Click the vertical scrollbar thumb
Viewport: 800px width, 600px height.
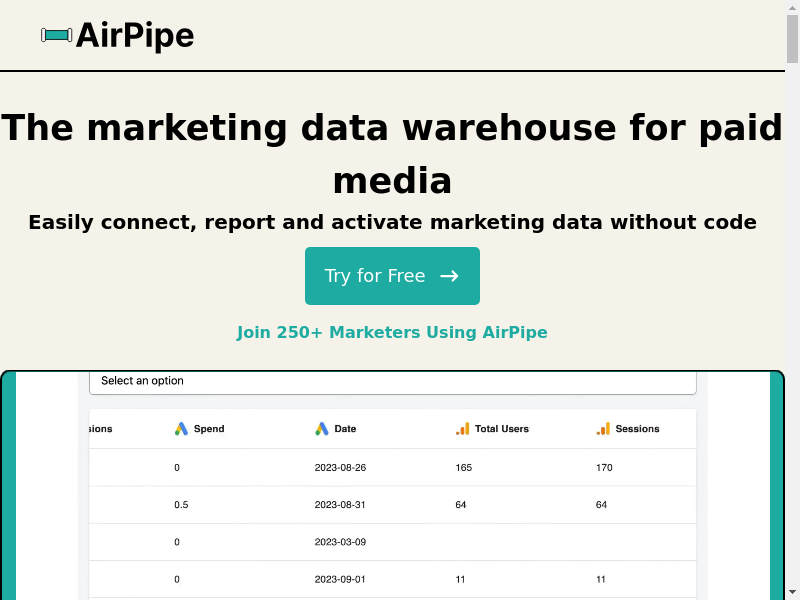pyautogui.click(x=793, y=40)
